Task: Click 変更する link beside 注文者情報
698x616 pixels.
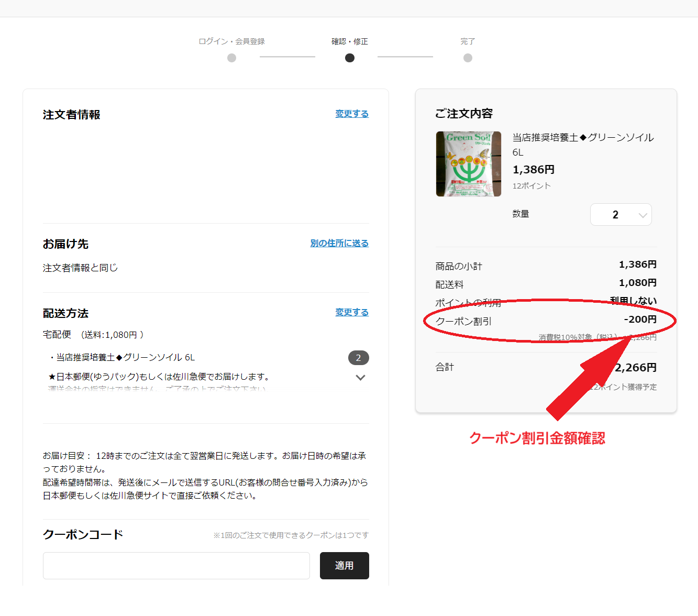Action: (352, 114)
